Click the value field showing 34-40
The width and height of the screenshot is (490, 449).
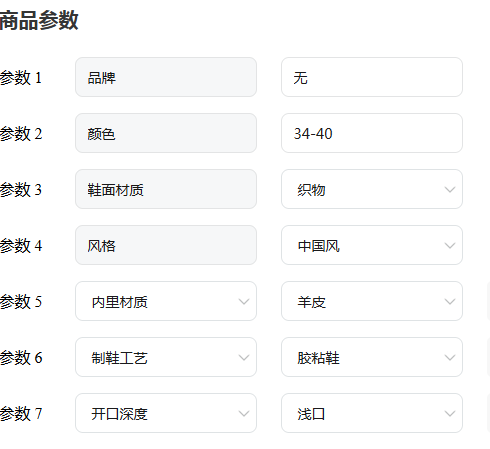(372, 133)
